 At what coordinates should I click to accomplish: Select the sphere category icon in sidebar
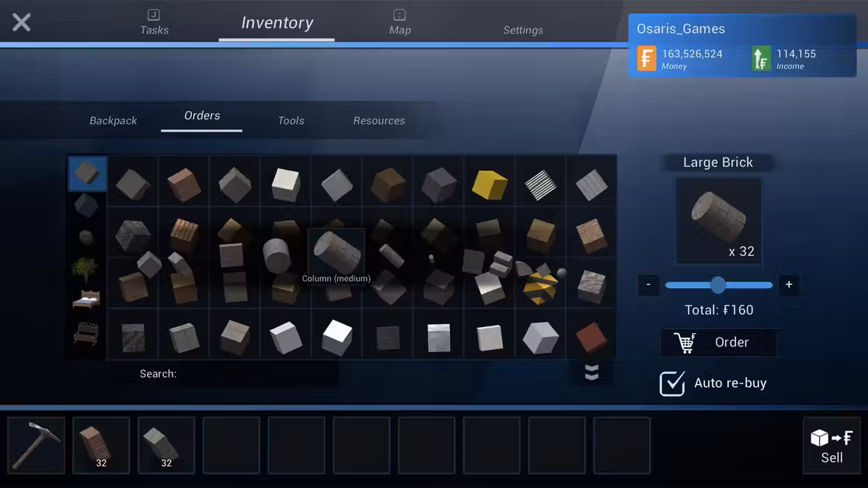tap(86, 238)
